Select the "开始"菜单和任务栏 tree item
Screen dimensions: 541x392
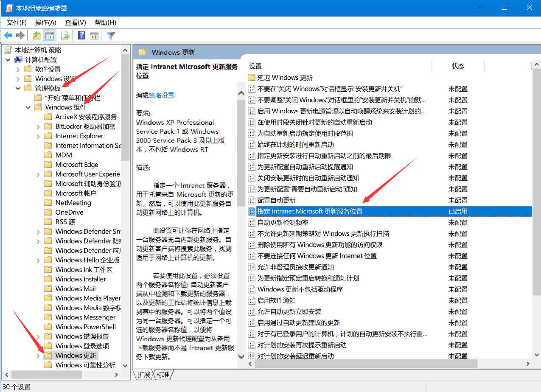tap(73, 98)
